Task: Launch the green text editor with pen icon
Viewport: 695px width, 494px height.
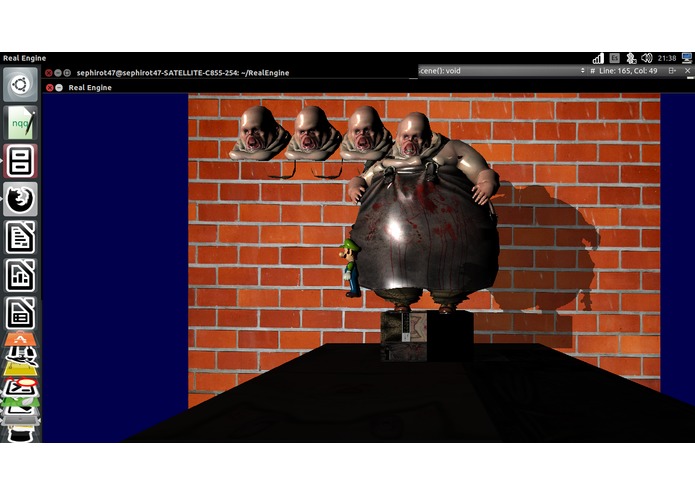Action: point(20,123)
